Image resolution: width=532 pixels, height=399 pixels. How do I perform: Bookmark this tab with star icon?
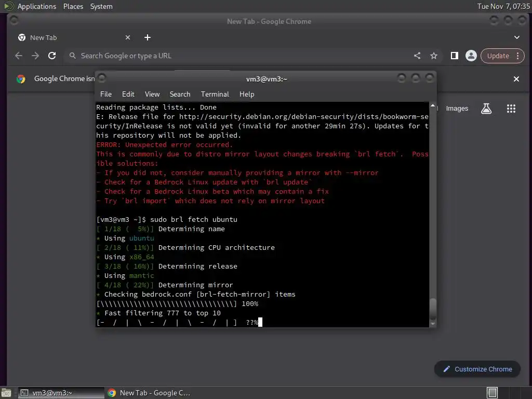(x=434, y=56)
